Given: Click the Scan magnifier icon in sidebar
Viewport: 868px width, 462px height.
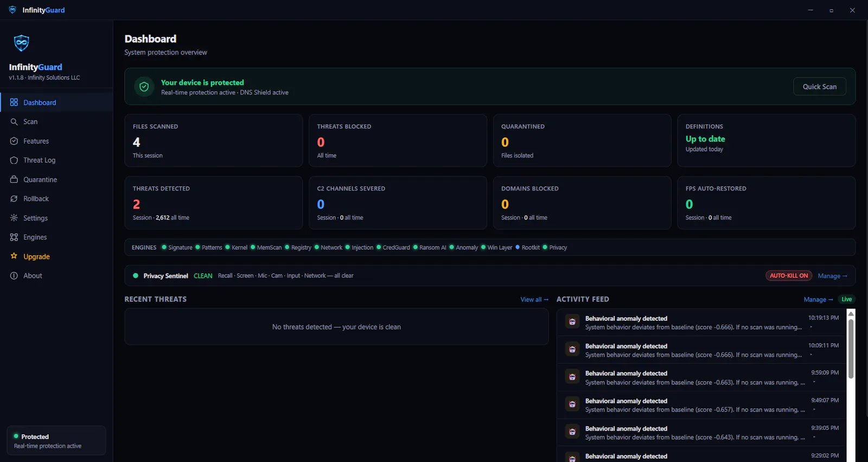Looking at the screenshot, I should pos(14,122).
